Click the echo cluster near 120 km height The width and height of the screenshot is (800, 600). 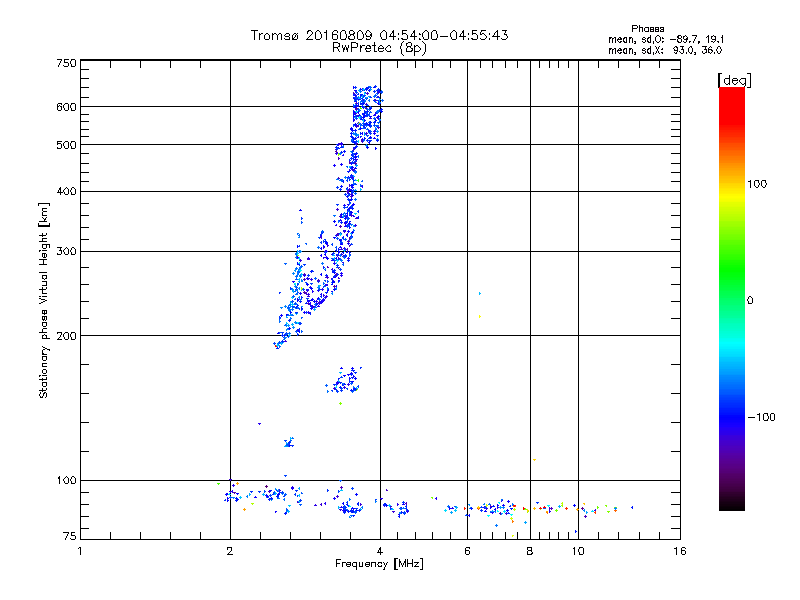pos(289,442)
